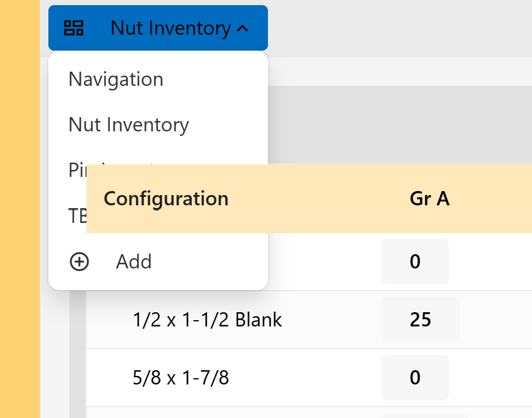Screen dimensions: 532x418
Task: Click the Configuration column header
Action: pyautogui.click(x=166, y=198)
